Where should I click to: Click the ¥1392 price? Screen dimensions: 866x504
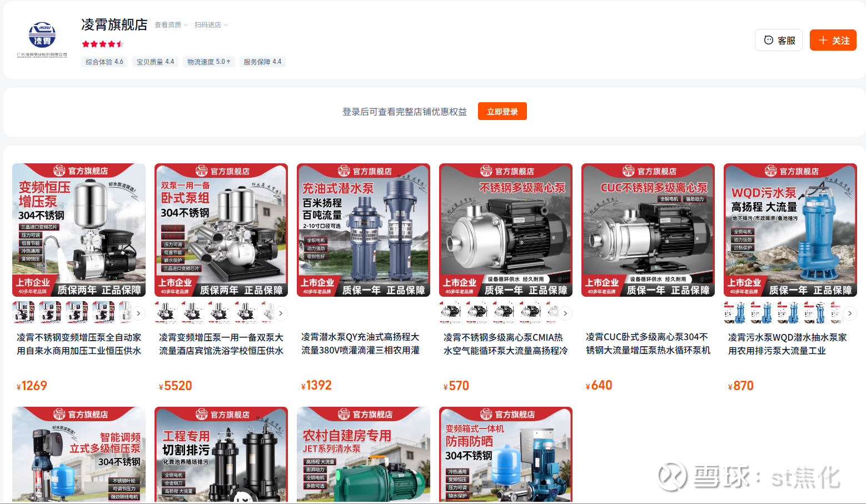tap(316, 385)
